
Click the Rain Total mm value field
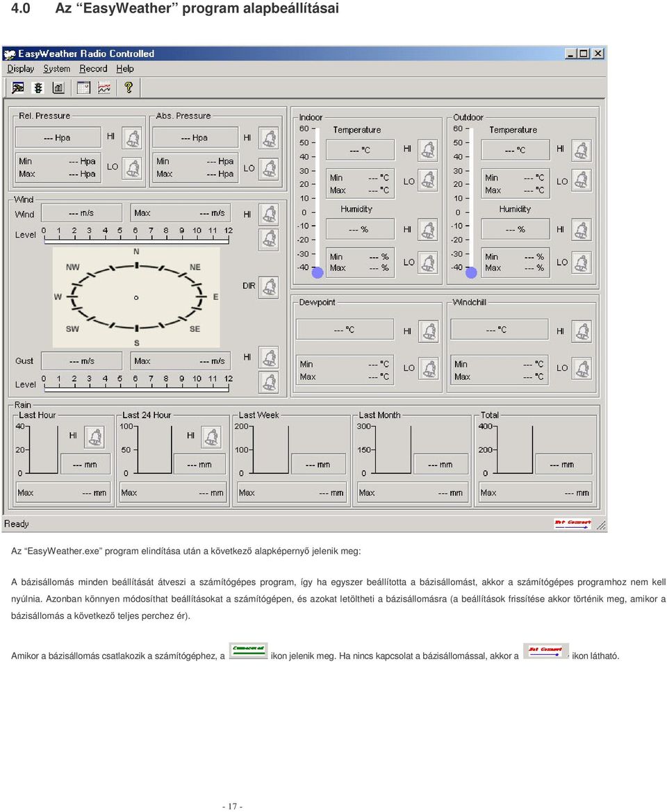tap(564, 465)
